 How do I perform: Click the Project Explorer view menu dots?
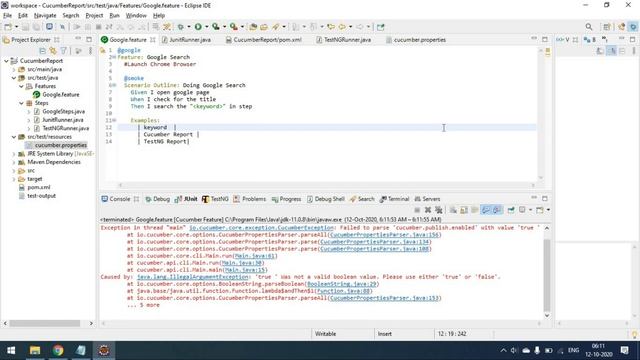[x=90, y=51]
